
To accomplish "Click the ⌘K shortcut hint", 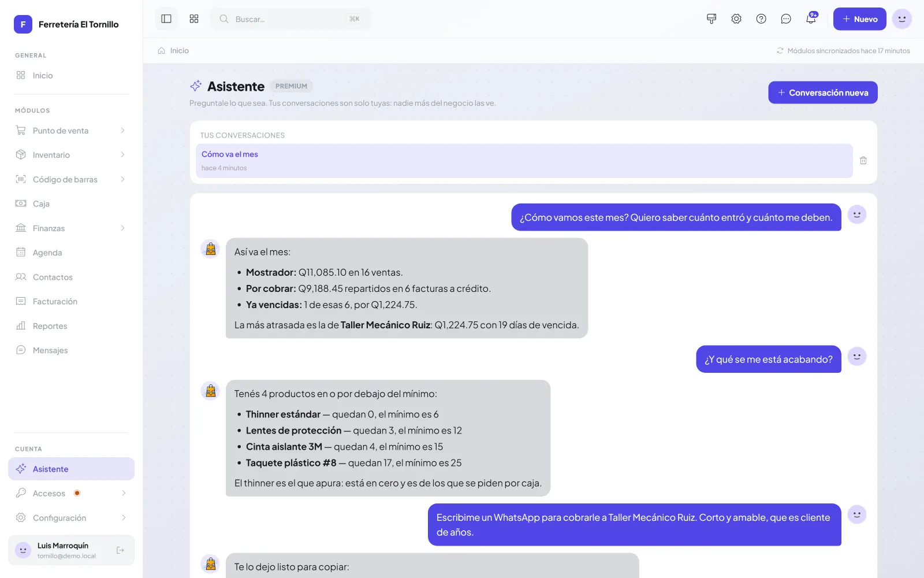I will (354, 19).
